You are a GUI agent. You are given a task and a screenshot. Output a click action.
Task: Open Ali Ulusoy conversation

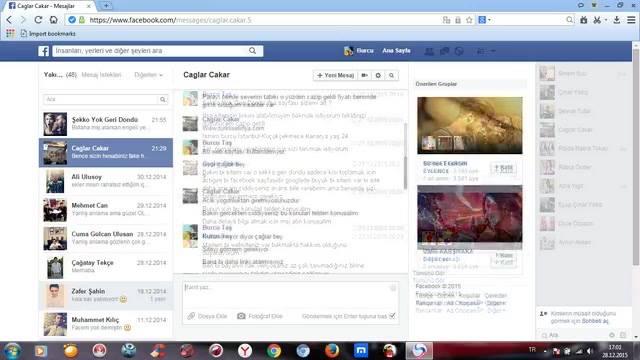tap(106, 181)
